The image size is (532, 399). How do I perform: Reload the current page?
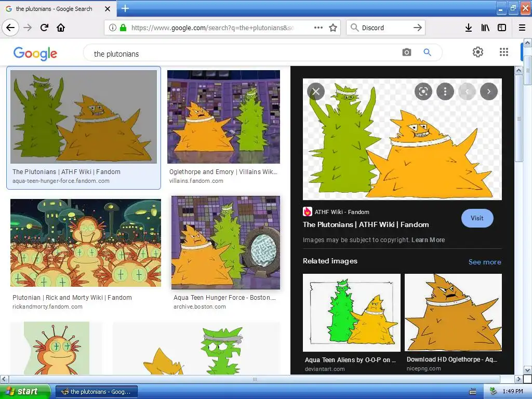click(x=44, y=28)
